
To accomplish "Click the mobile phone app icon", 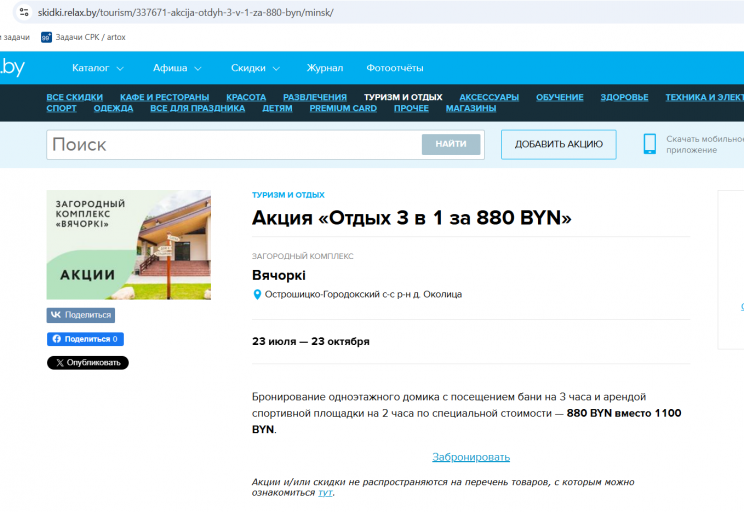I will [650, 144].
